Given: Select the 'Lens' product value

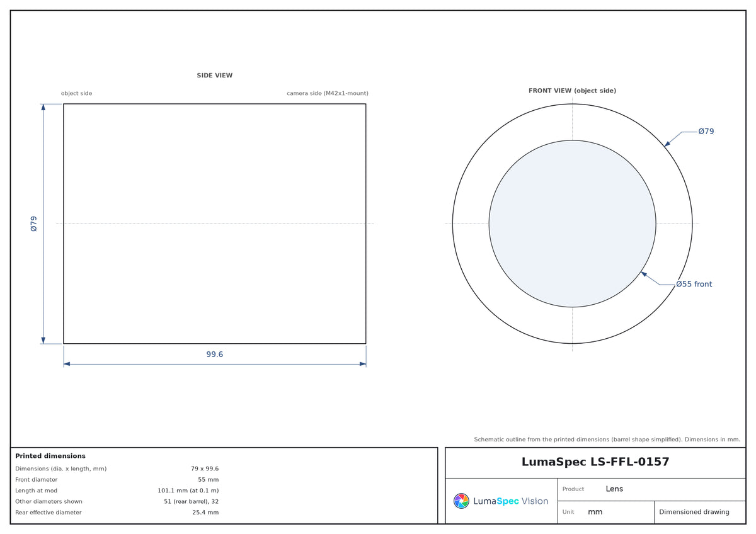Looking at the screenshot, I should (614, 489).
